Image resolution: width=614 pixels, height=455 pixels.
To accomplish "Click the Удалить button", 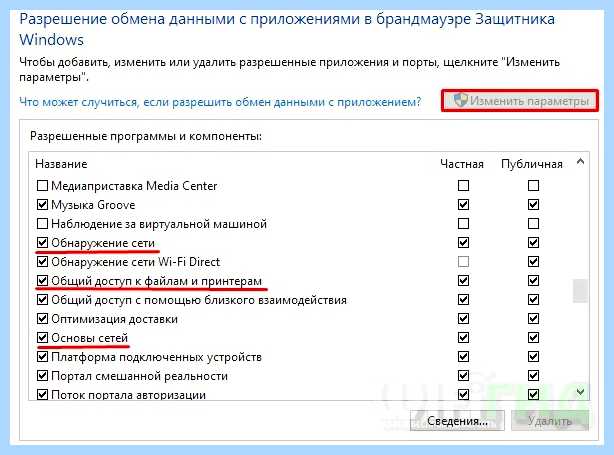I will [550, 421].
